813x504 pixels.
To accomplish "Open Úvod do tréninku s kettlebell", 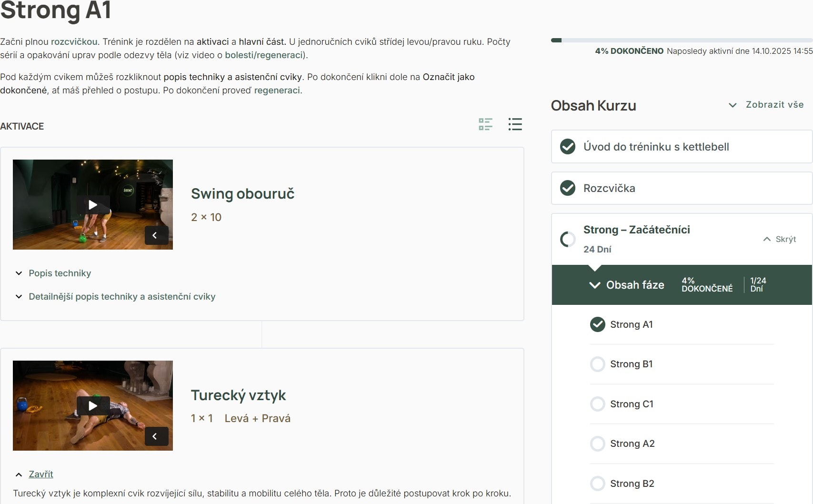I will pyautogui.click(x=656, y=147).
